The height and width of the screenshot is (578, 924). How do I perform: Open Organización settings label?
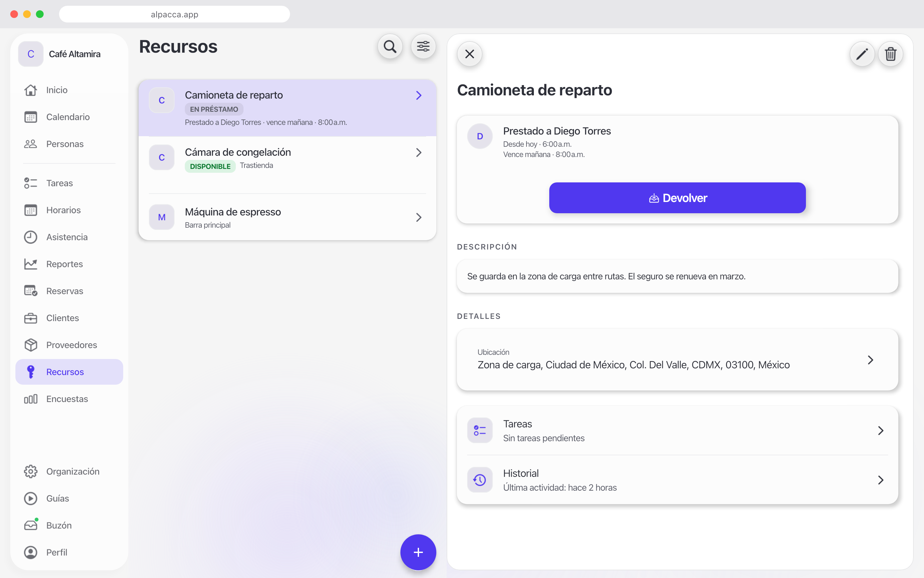[73, 471]
